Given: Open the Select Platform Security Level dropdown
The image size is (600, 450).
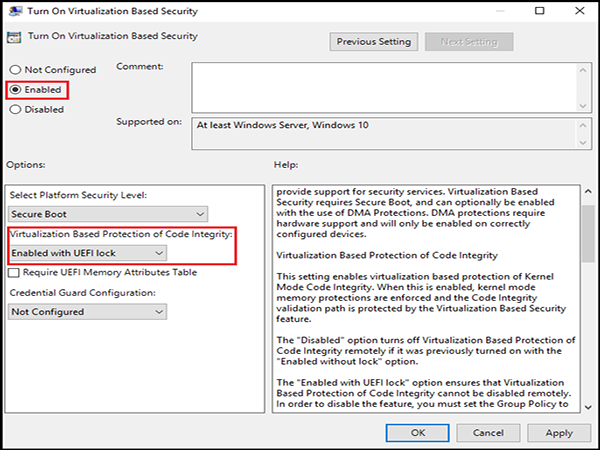Looking at the screenshot, I should coord(108,214).
